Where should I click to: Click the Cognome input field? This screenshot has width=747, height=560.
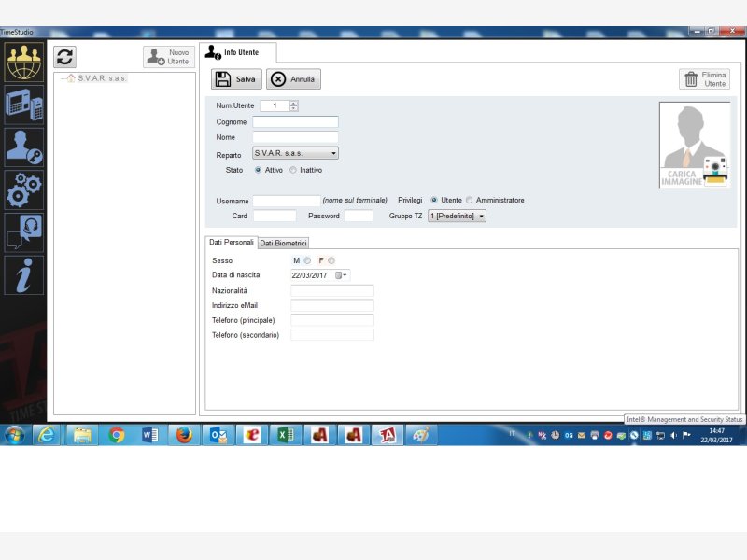[295, 121]
